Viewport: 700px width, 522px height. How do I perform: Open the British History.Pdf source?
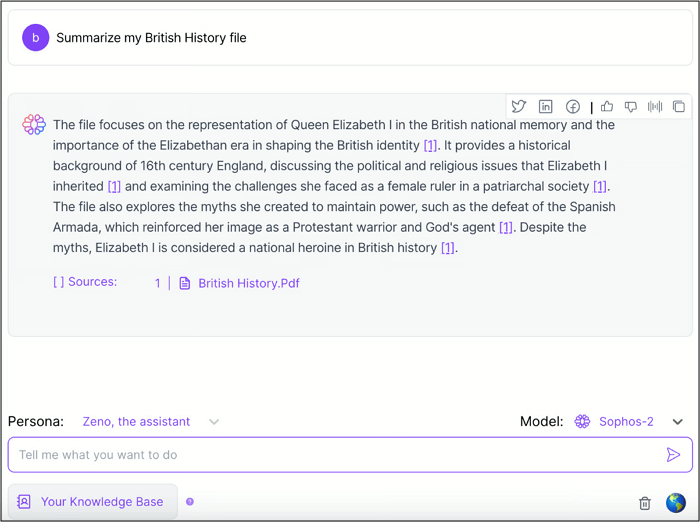248,283
